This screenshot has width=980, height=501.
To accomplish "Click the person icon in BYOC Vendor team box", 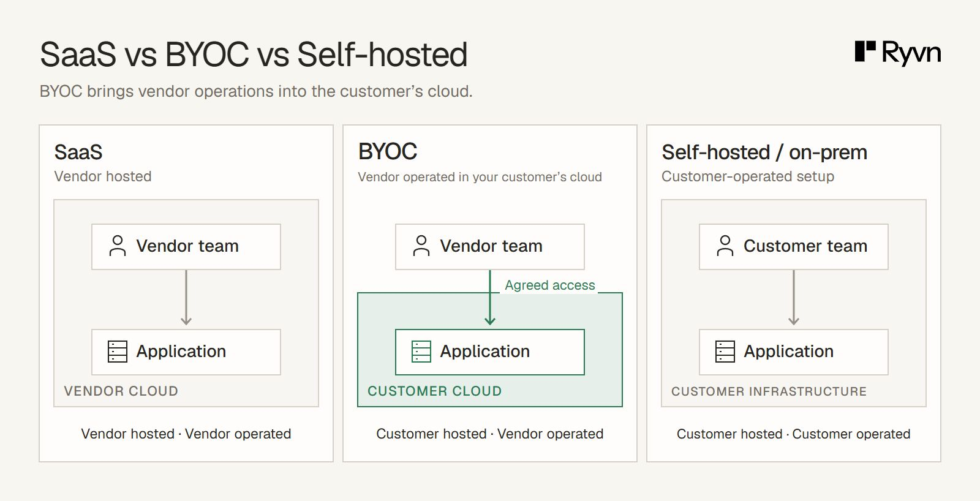I will [x=421, y=246].
